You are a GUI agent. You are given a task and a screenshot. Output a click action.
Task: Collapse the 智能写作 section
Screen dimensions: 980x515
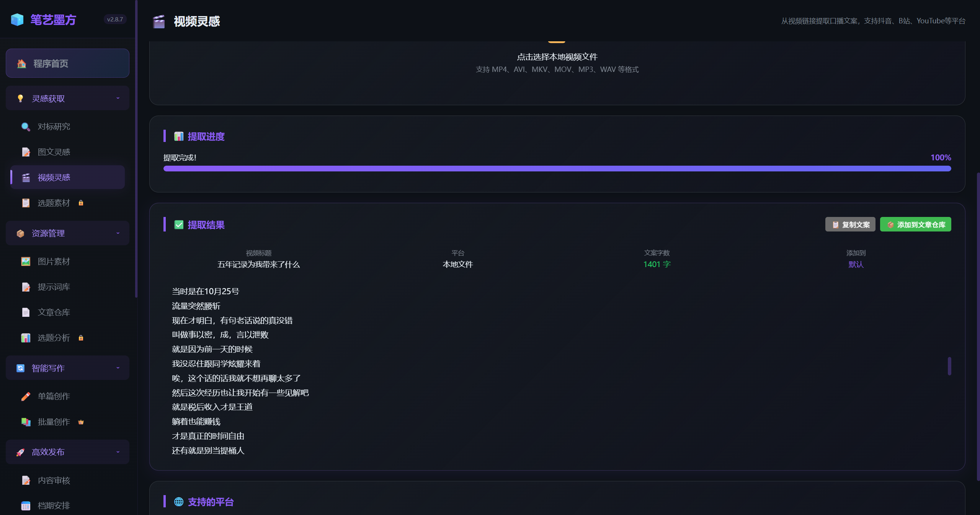click(x=118, y=368)
